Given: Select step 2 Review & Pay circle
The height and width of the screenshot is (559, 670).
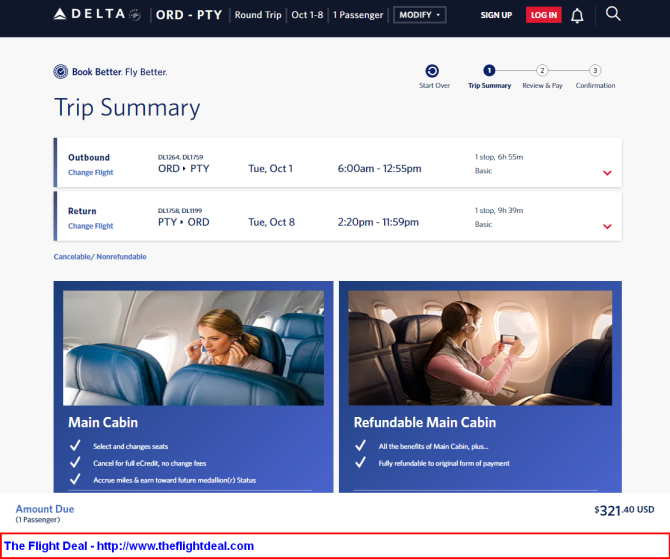Looking at the screenshot, I should (542, 71).
